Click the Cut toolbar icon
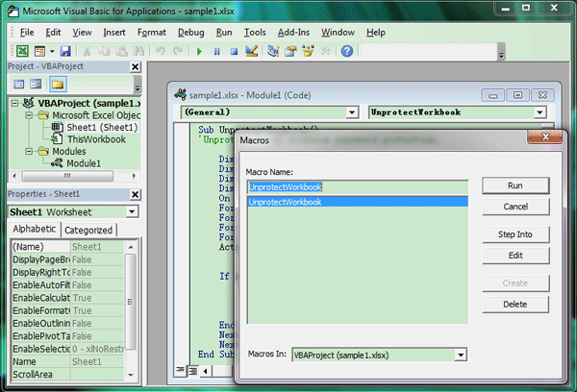 point(87,51)
